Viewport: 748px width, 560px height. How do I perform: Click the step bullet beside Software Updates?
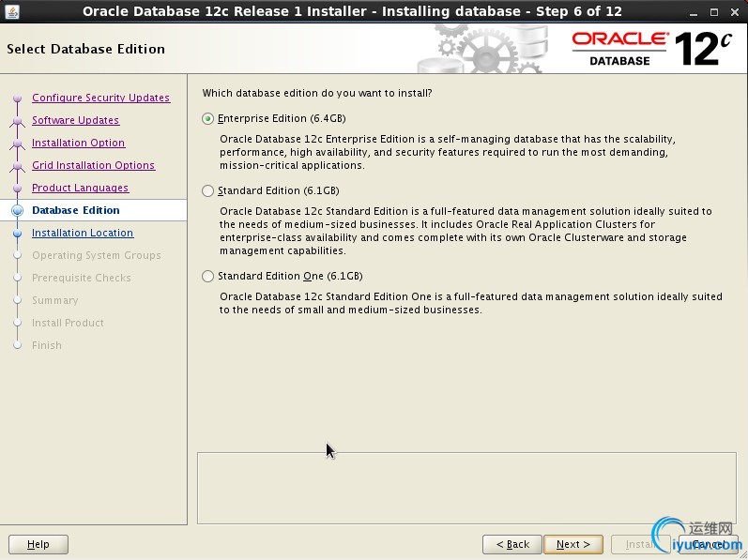[18, 121]
